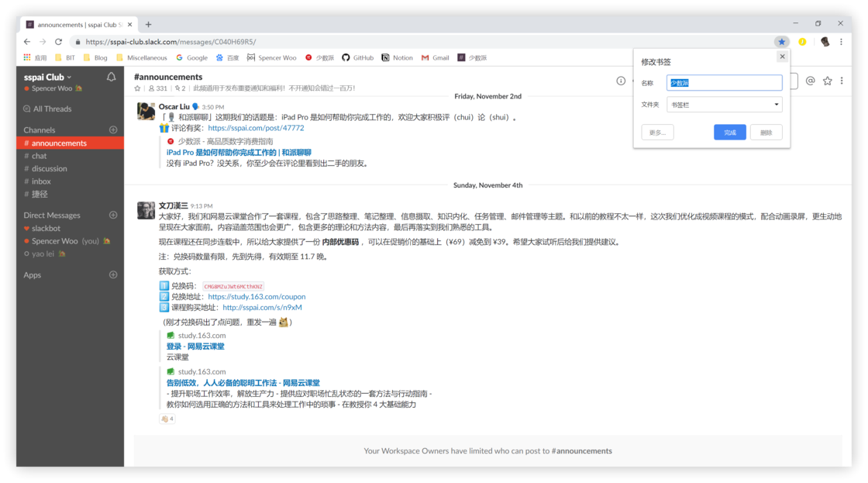Show starred items from the header's right-side star
Viewport: 868px width, 483px height.
(828, 81)
